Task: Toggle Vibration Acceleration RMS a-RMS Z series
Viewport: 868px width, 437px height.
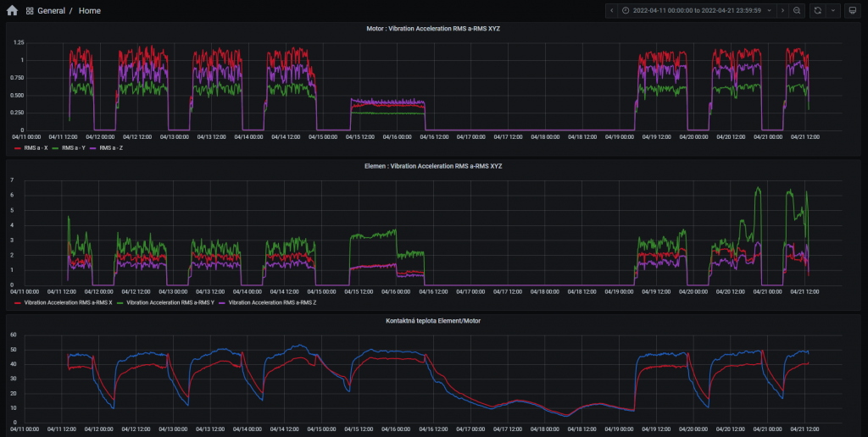Action: tap(272, 302)
